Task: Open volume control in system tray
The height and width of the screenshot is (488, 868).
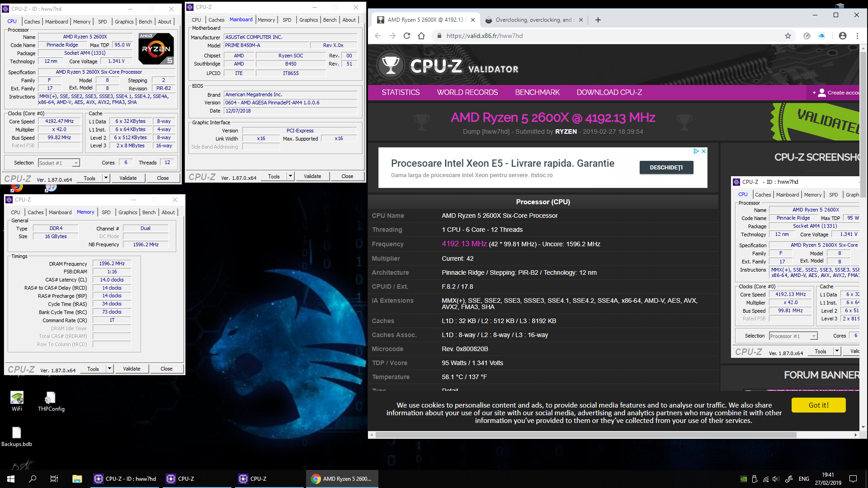Action: point(776,479)
